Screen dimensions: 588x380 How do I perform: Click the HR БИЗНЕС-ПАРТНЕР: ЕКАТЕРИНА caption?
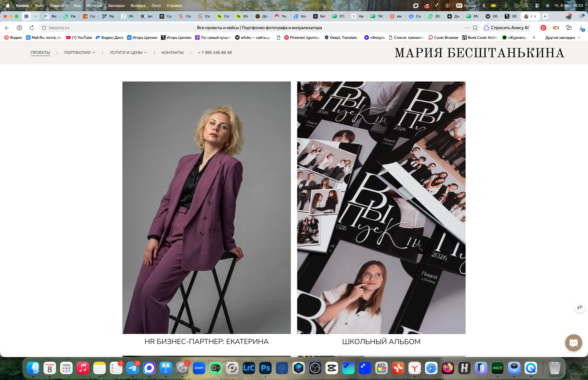tap(207, 341)
